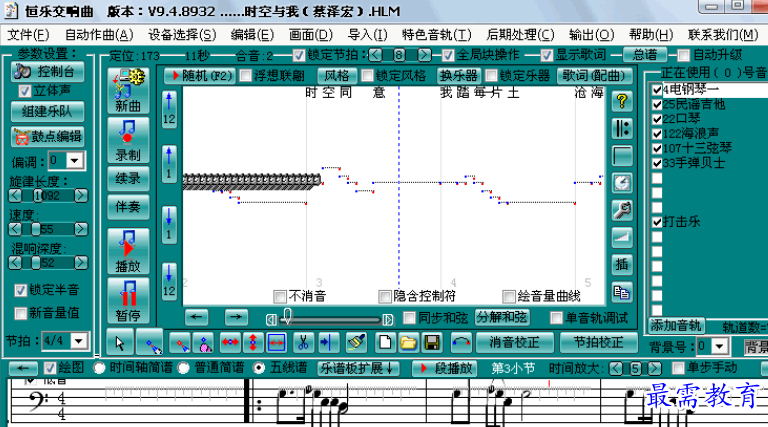
Task: Expand the 乐谱板扩展 button
Action: click(x=358, y=368)
